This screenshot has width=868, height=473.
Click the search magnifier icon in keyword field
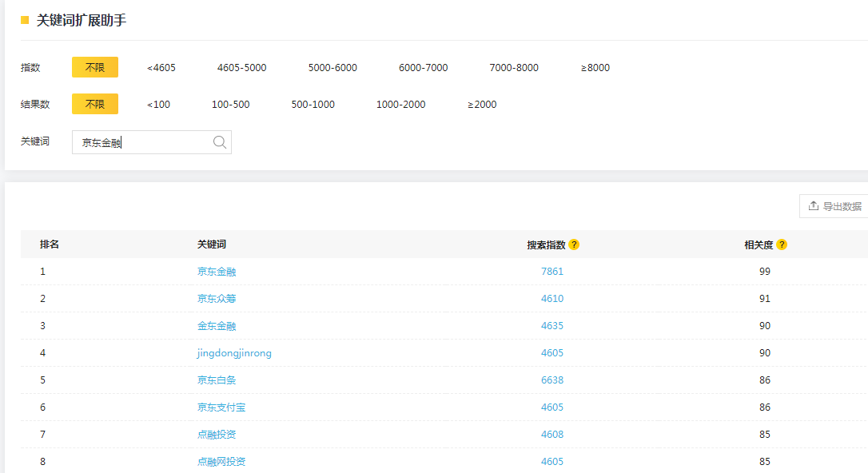pos(220,142)
